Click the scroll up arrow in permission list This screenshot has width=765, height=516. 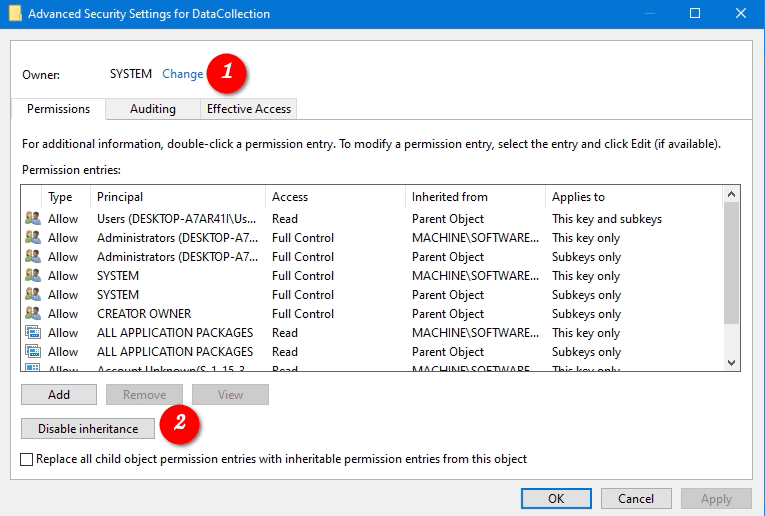tap(731, 194)
